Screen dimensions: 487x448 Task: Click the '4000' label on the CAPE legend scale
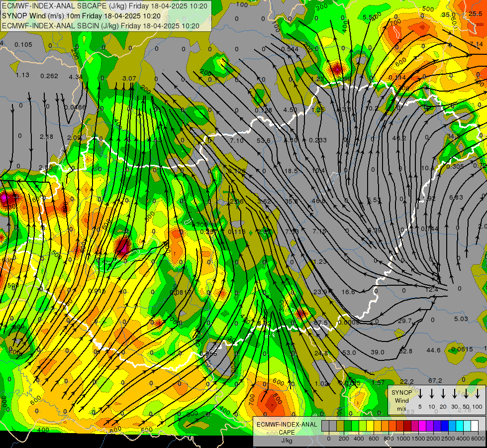click(x=463, y=439)
